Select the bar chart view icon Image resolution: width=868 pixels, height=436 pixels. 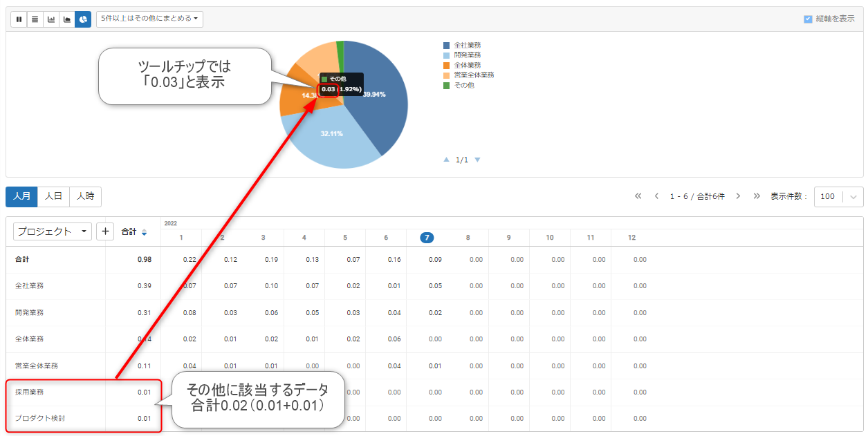[x=51, y=19]
